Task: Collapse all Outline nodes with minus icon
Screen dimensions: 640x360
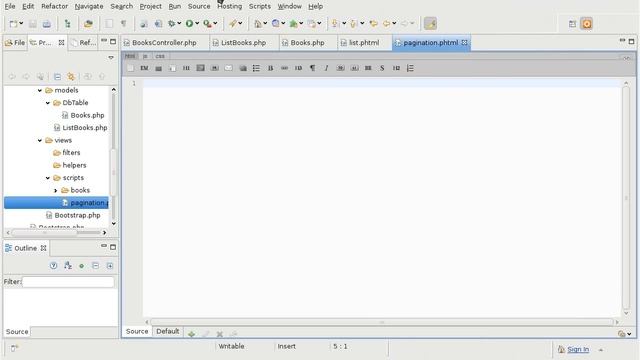Action: 96,266
